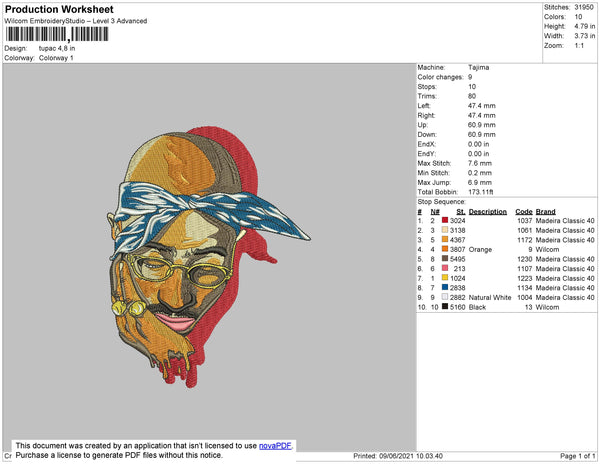The width and height of the screenshot is (600, 464).
Task: Click the 'Printed: 09/06/2021 10.03.40' footer text
Action: 398,456
